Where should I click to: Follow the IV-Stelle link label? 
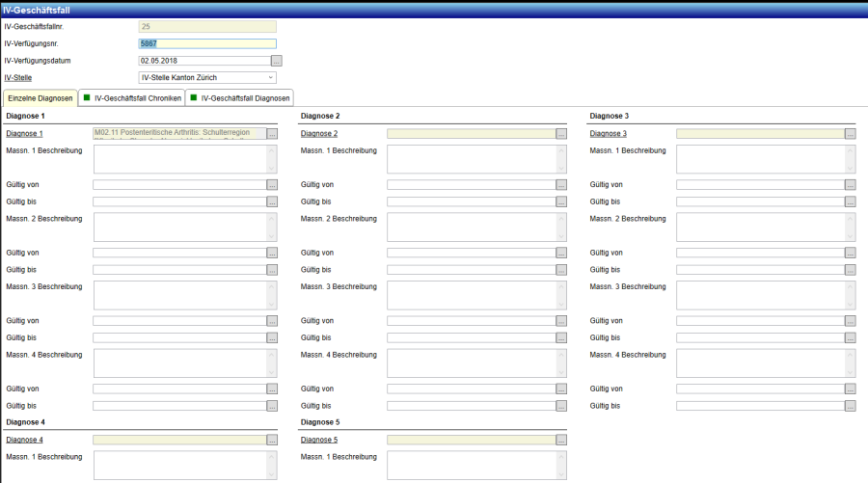point(17,78)
